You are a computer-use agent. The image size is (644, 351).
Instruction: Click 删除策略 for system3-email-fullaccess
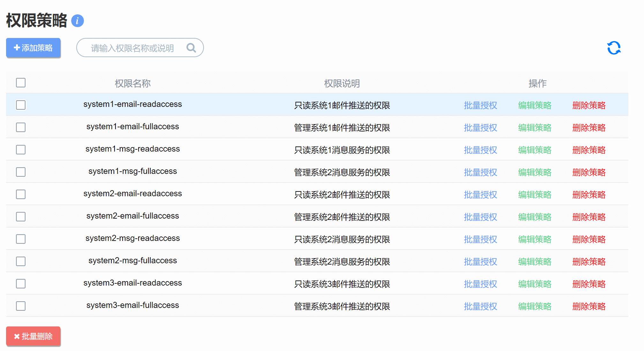point(589,306)
